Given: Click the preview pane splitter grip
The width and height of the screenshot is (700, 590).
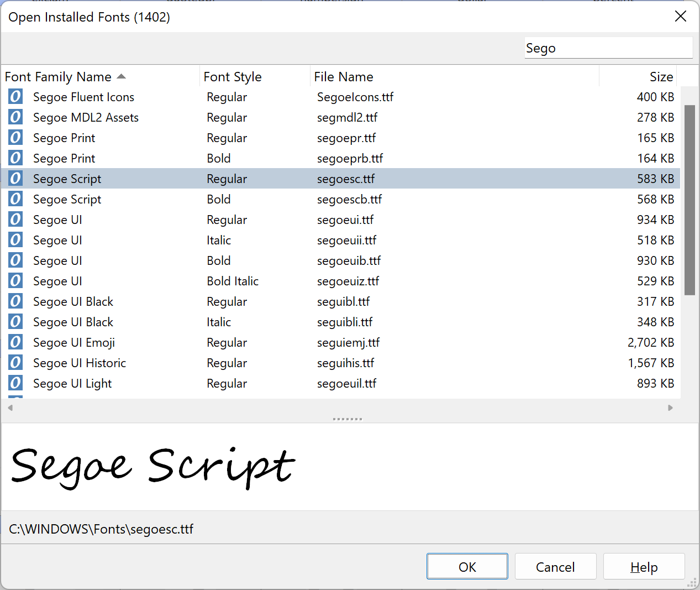Looking at the screenshot, I should [x=348, y=419].
